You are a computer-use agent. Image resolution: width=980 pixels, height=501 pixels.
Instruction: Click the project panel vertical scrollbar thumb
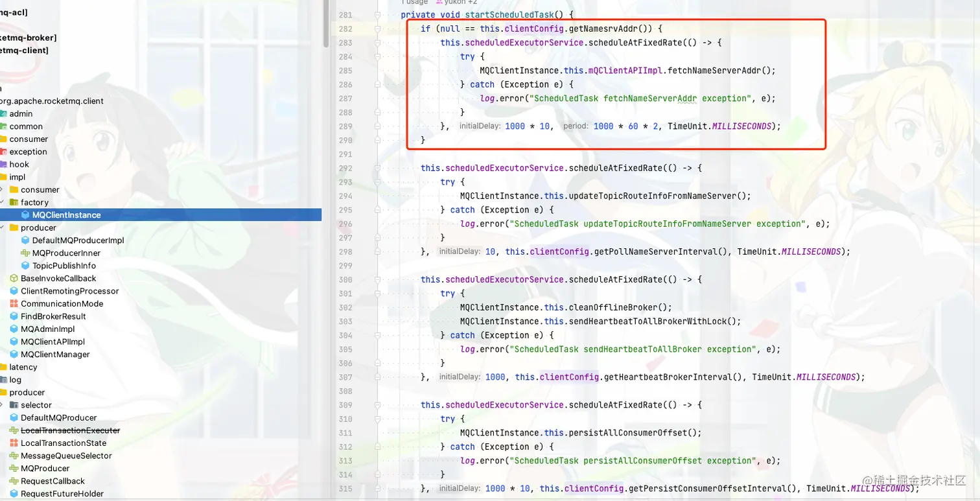pyautogui.click(x=326, y=23)
